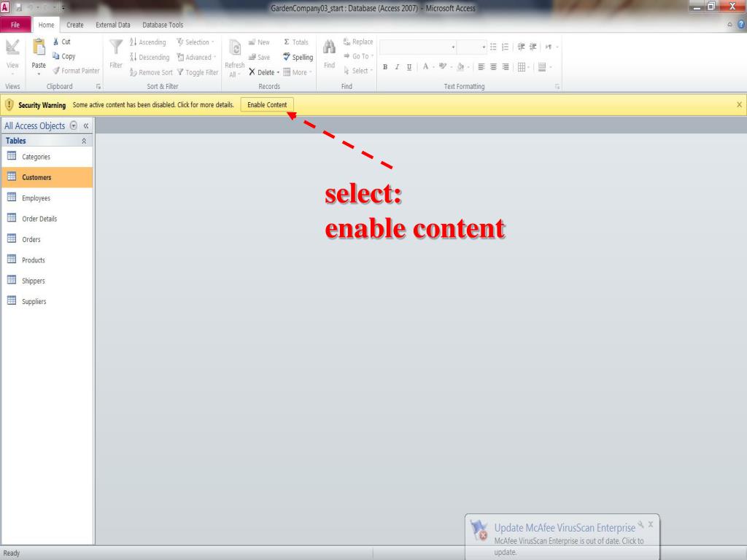Open the More records dropdown
The height and width of the screenshot is (560, 747).
point(298,72)
